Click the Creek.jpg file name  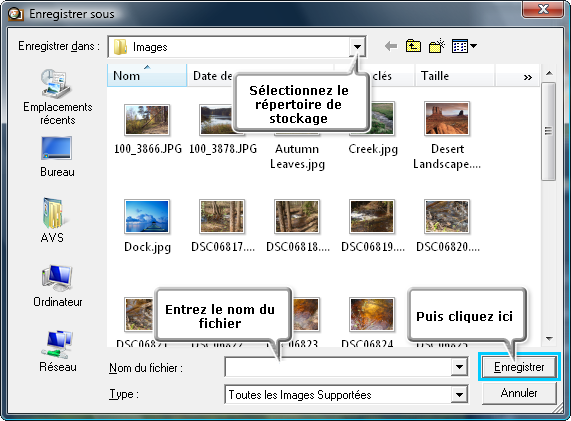(373, 149)
